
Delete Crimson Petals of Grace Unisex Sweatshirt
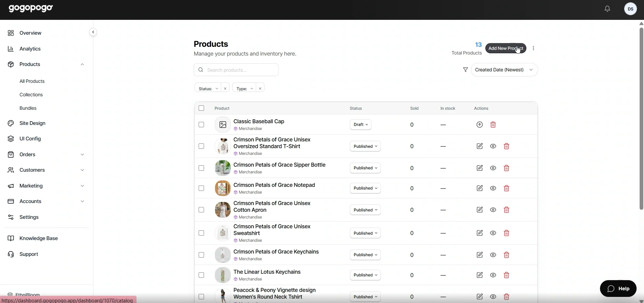[507, 233]
